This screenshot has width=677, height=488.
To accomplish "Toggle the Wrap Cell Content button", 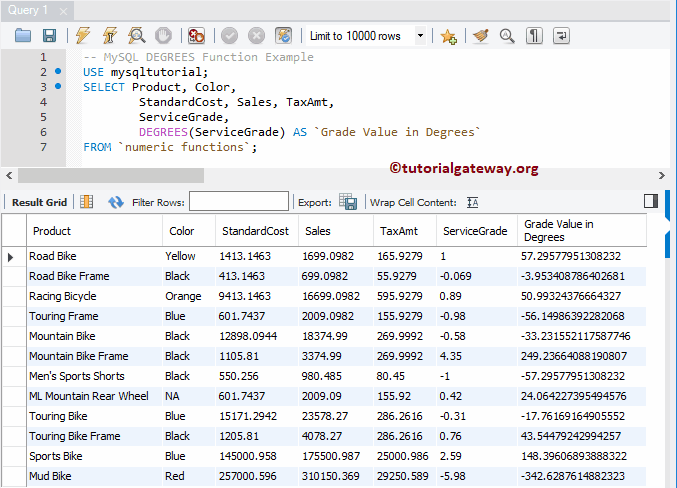I will 473,202.
